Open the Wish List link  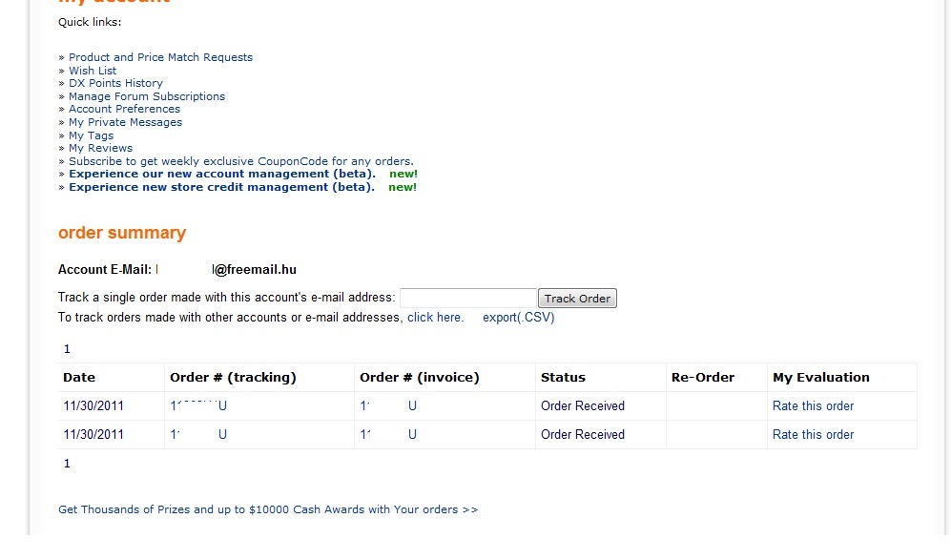coord(93,71)
